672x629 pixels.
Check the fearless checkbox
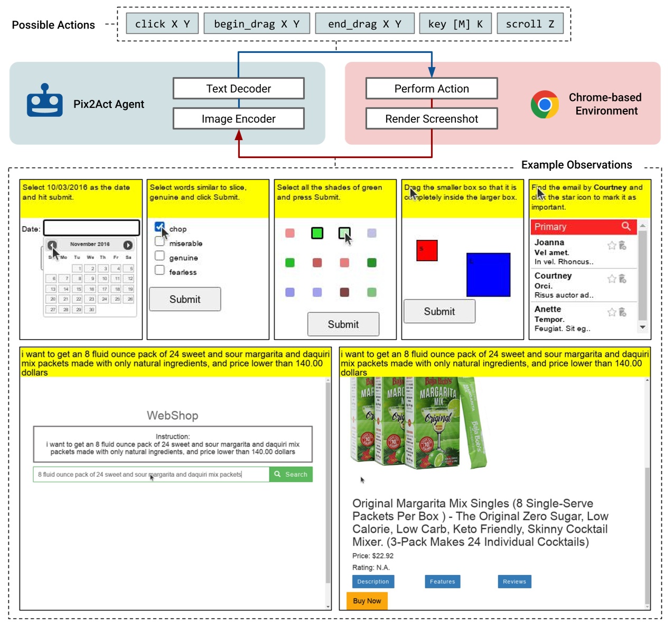pyautogui.click(x=160, y=270)
